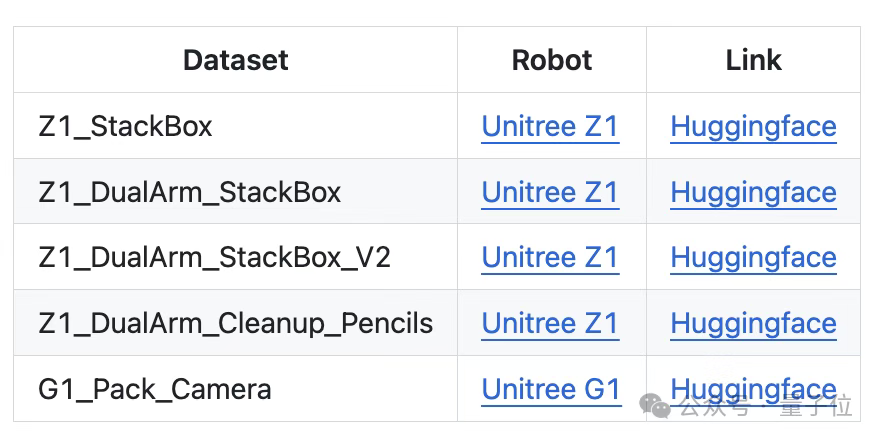This screenshot has height=440, width=880.
Task: Click Unitree Z1 link in Z1_DualArm_StackBox row
Action: pos(550,192)
